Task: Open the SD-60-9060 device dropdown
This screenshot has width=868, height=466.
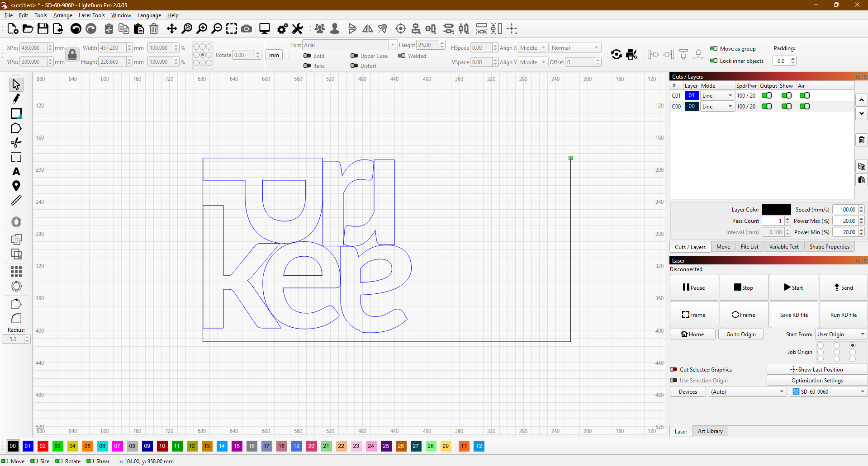Action: click(x=829, y=392)
